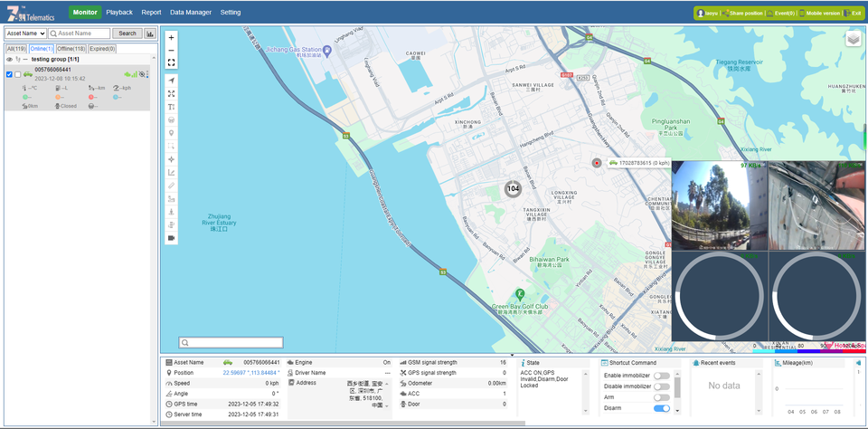Open the map layers switcher
868x429 pixels.
[x=853, y=39]
